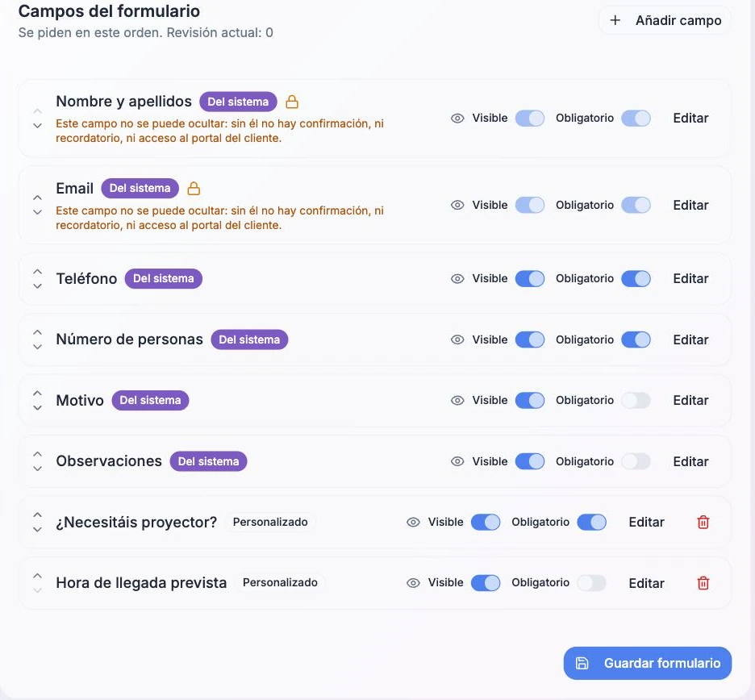Click the floppy disk icon in Guardar formulario
This screenshot has width=755, height=700.
tap(582, 663)
